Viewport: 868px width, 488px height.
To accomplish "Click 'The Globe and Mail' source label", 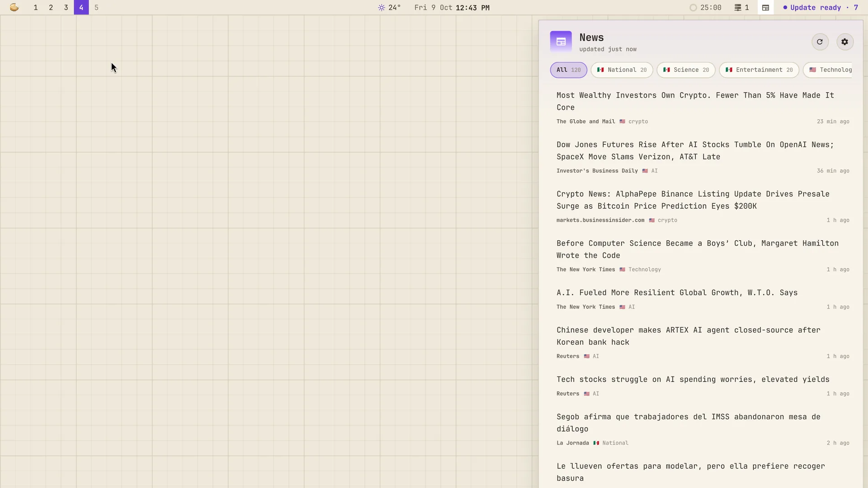I will pos(585,122).
